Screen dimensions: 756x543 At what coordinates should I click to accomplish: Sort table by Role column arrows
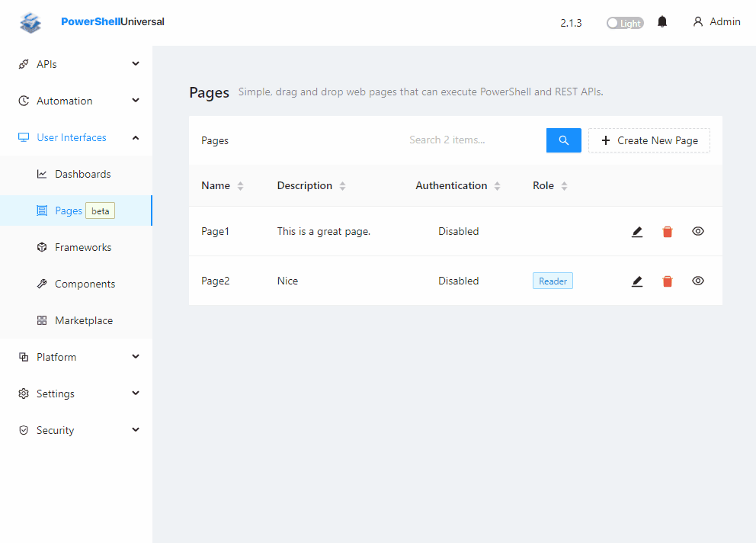point(564,186)
